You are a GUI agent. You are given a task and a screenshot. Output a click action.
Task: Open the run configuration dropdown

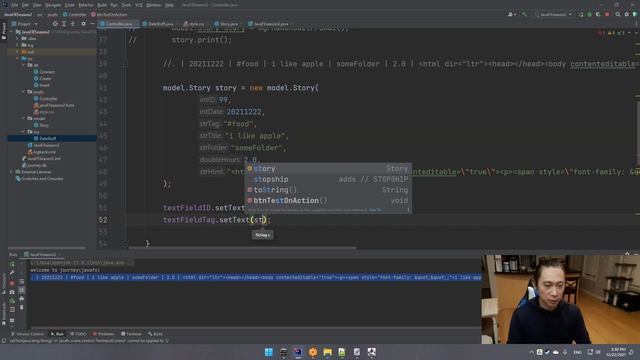553,14
